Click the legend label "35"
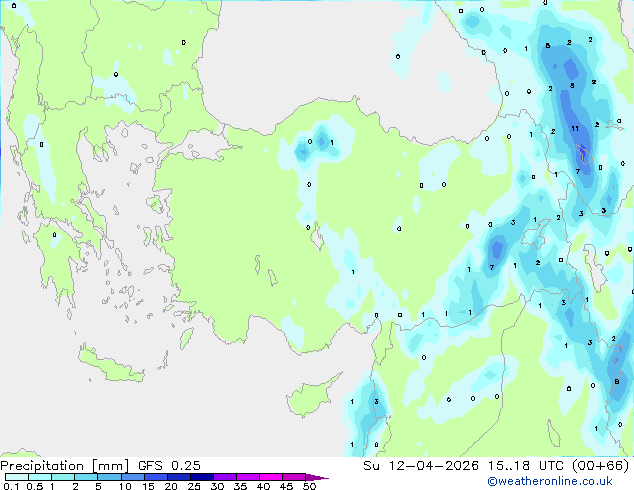 click(x=240, y=486)
